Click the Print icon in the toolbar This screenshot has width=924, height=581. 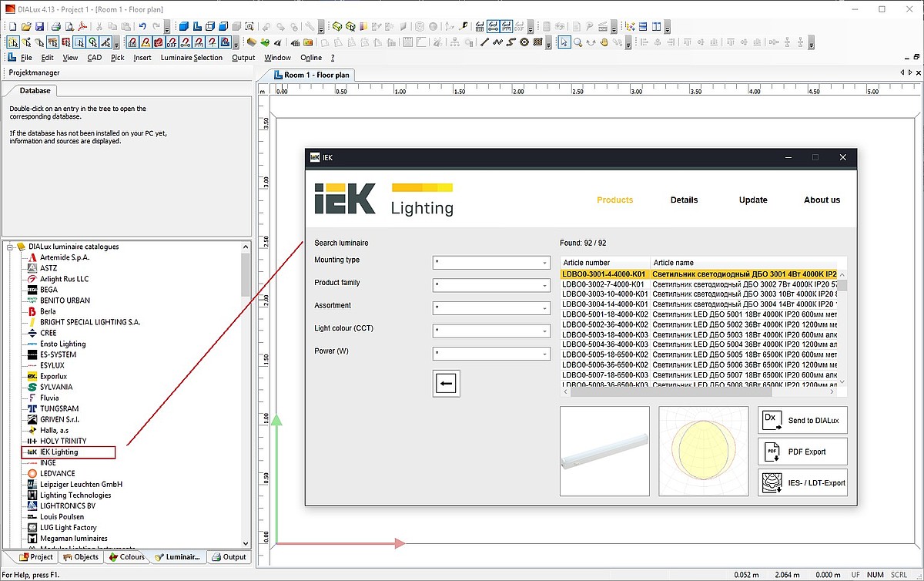coord(56,25)
